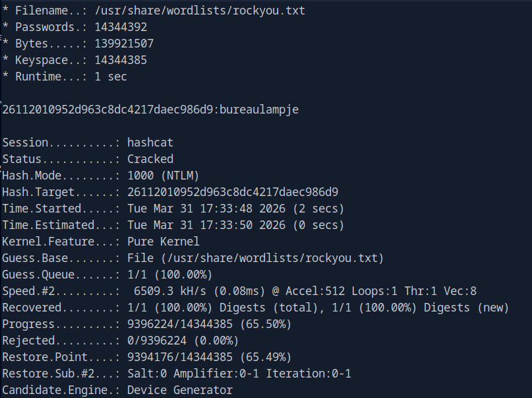532x398 pixels.
Task: Click the Runtime value 1 sec
Action: (111, 77)
